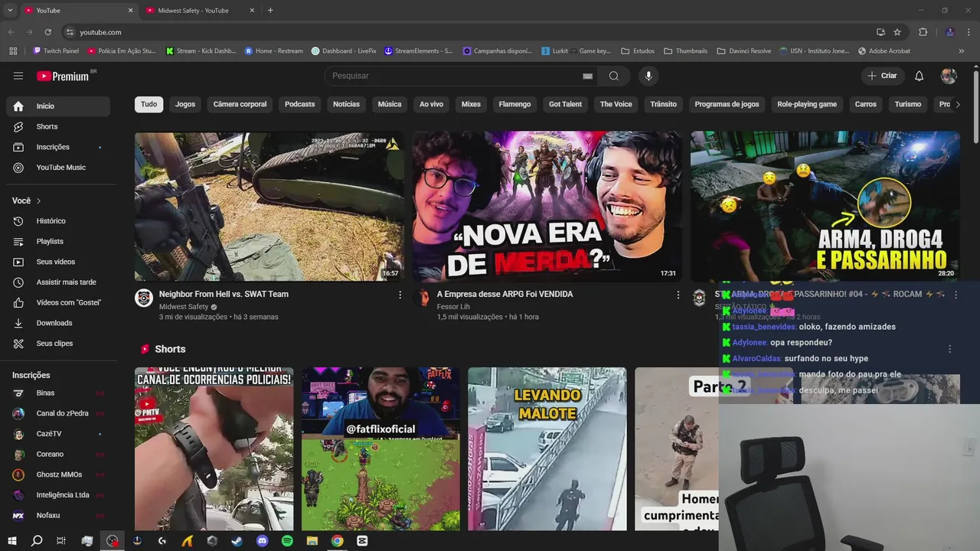Screen dimensions: 980x551
Task: Open Discord from the taskbar
Action: coord(263,541)
